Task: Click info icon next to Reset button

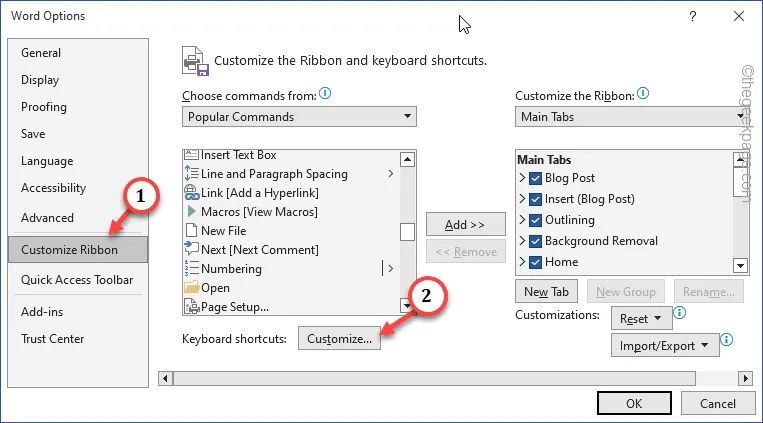Action: pyautogui.click(x=679, y=313)
